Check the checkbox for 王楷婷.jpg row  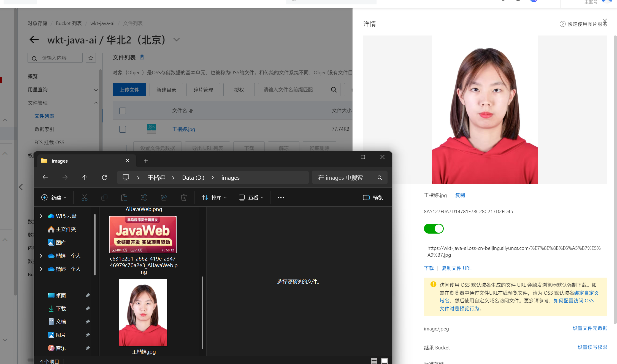(123, 129)
